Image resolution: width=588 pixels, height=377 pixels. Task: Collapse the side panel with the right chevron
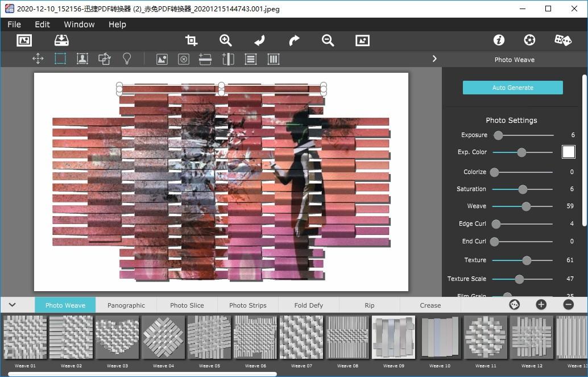(434, 59)
